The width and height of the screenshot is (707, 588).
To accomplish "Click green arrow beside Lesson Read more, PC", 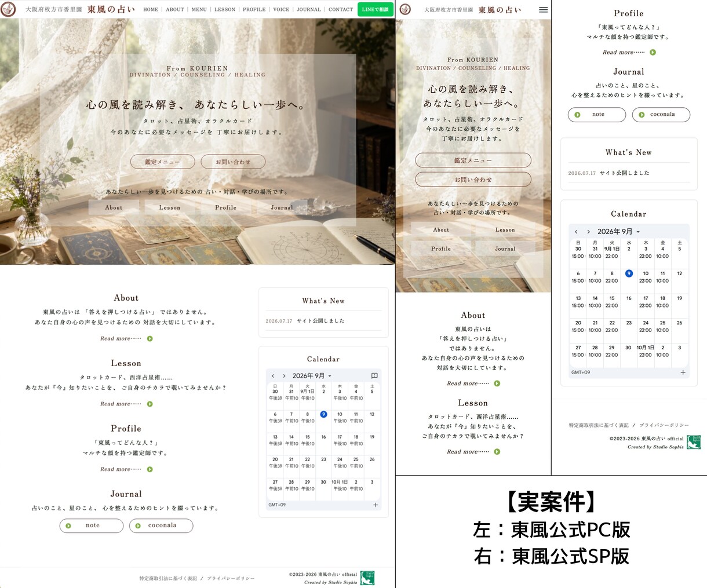I will click(150, 404).
